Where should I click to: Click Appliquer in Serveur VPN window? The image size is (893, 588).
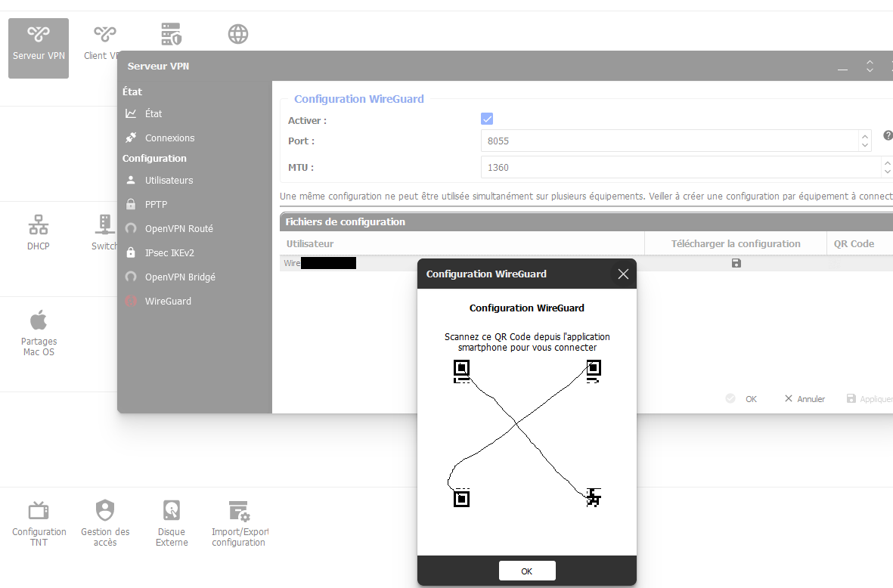coord(870,399)
